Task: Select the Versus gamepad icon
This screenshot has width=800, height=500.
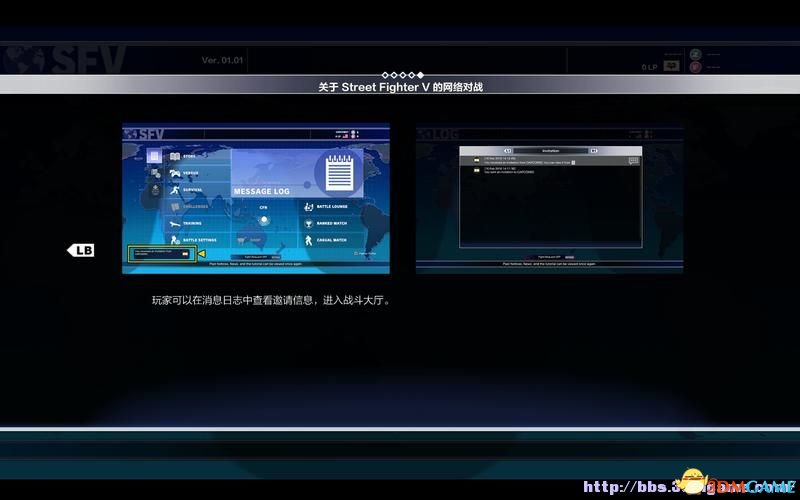Action: (175, 173)
